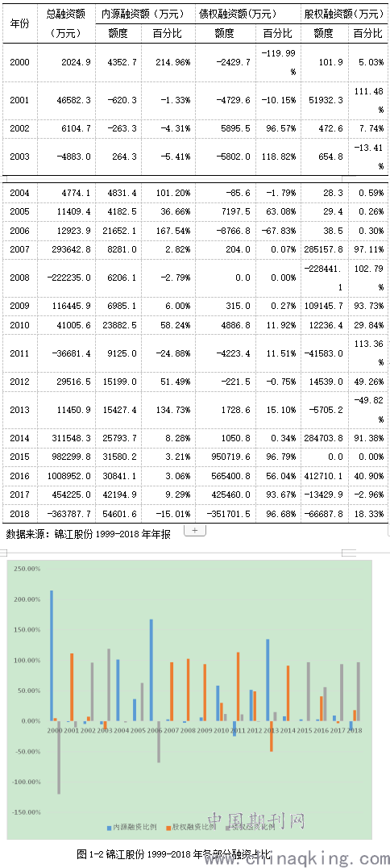Viewport: 390px width, 868px height.
Task: Click the cell containing 134.73%
Action: coord(167,409)
